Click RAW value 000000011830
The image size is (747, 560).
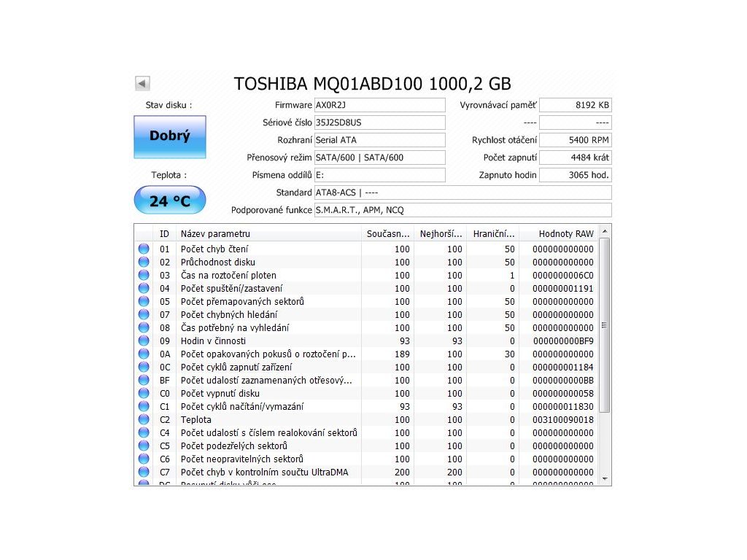(x=563, y=407)
